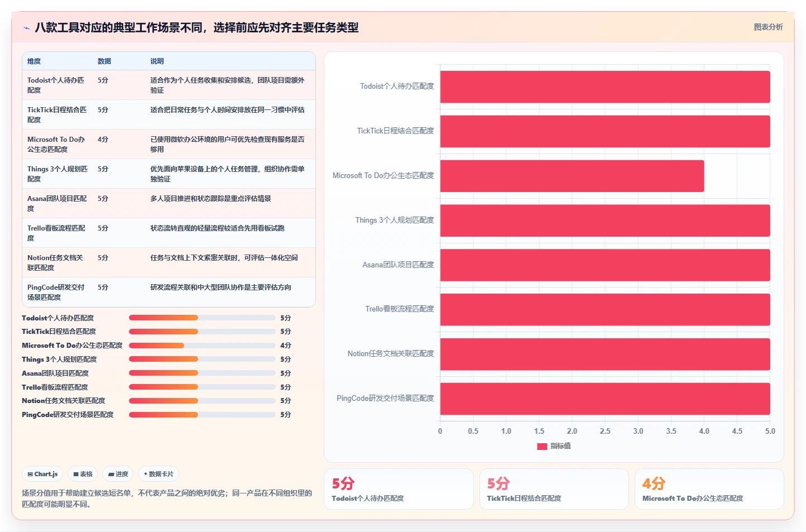Open the 4分 Microsoft To Do data card
The height and width of the screenshot is (532, 806).
coord(709,489)
